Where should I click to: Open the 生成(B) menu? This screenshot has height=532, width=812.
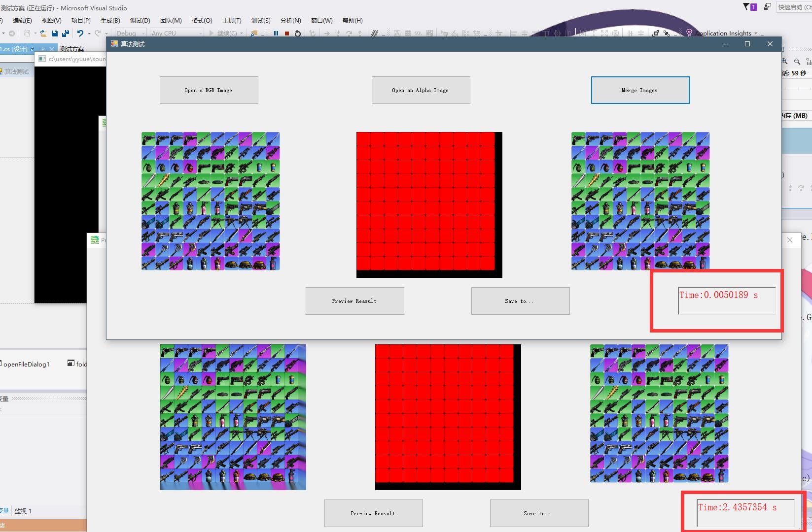(110, 20)
